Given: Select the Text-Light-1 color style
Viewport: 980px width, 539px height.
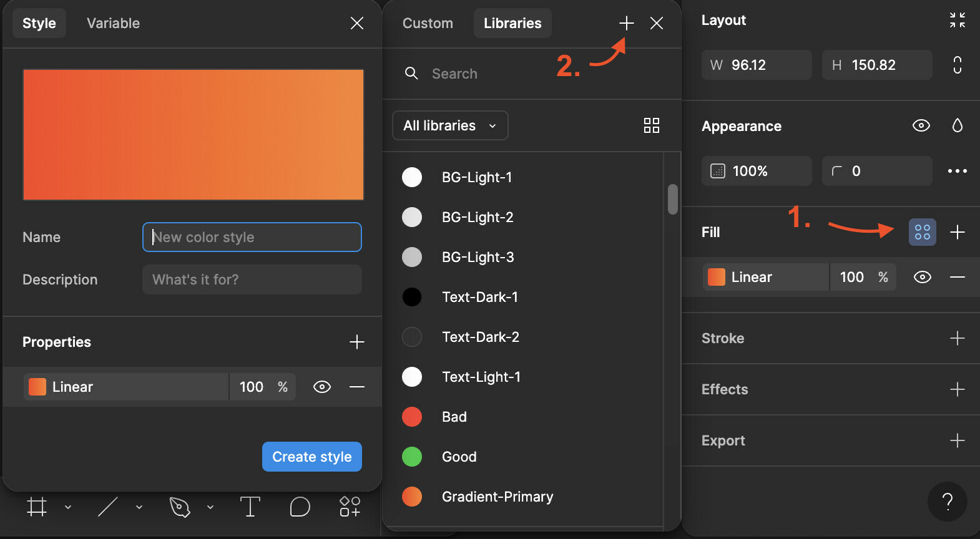Looking at the screenshot, I should [x=523, y=377].
